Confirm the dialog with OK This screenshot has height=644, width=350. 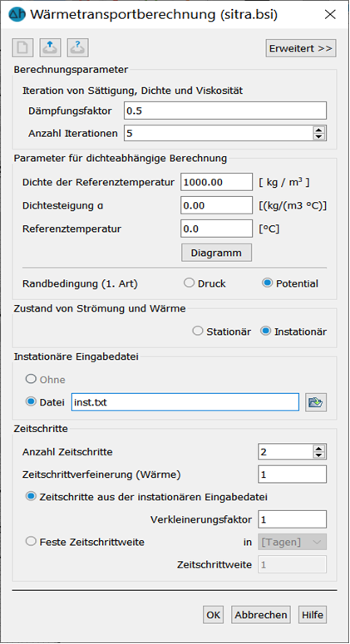point(213,615)
